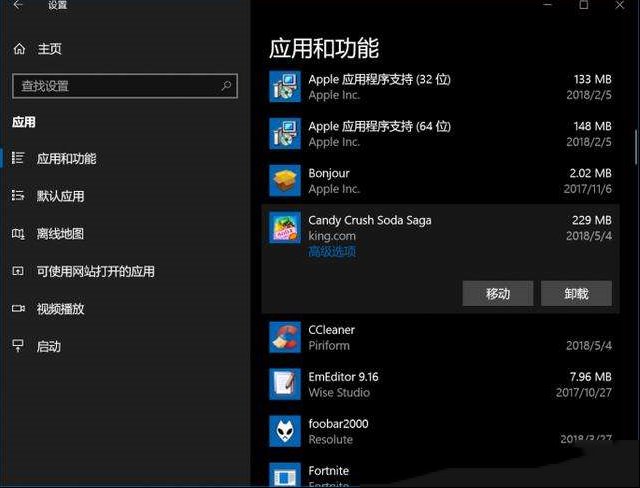Select the Candy Crush Soda Saga entry

click(440, 259)
